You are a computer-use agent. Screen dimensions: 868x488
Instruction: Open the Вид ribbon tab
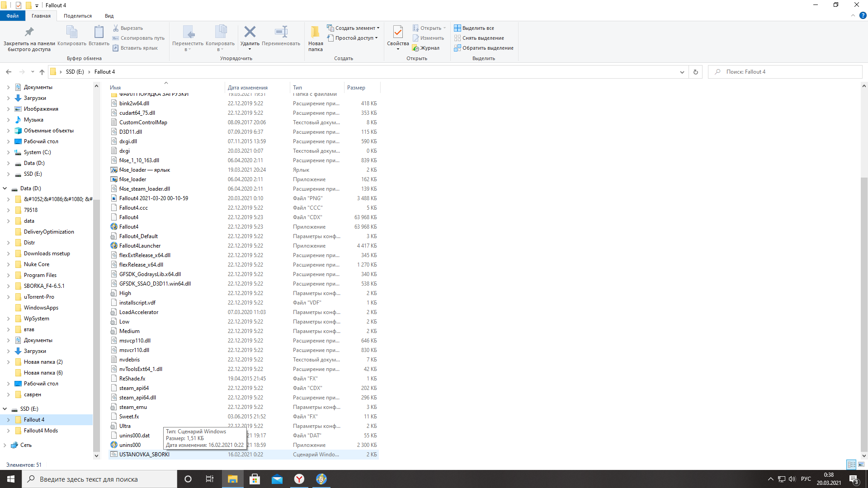[109, 16]
